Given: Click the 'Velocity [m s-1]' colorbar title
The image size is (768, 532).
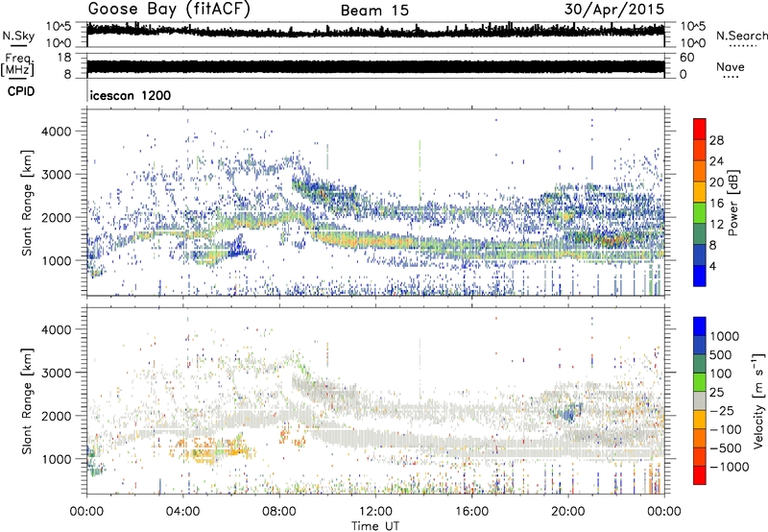Looking at the screenshot, I should tap(758, 400).
